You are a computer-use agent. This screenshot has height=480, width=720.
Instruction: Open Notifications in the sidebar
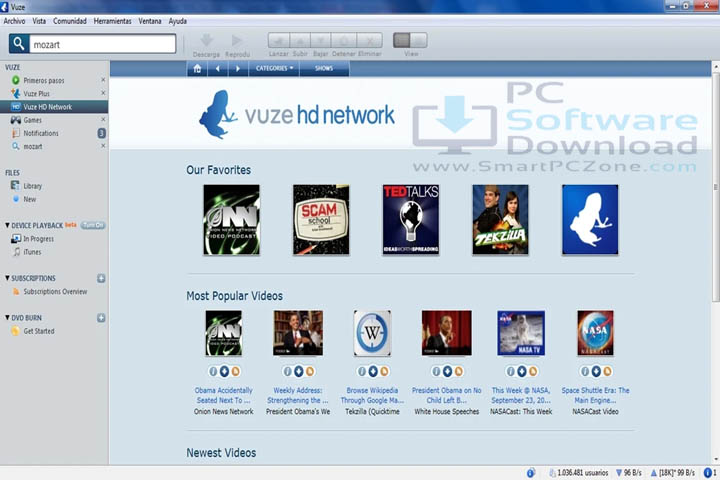tap(41, 133)
